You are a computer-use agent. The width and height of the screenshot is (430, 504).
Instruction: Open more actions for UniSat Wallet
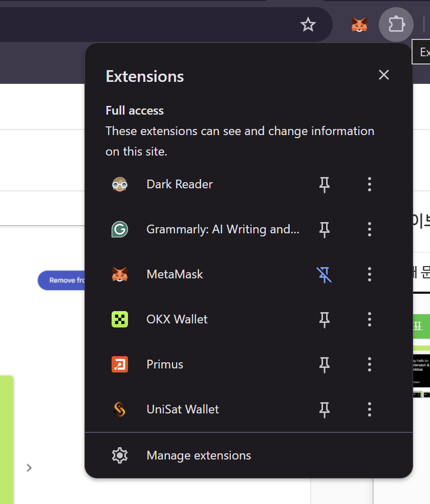pyautogui.click(x=370, y=409)
